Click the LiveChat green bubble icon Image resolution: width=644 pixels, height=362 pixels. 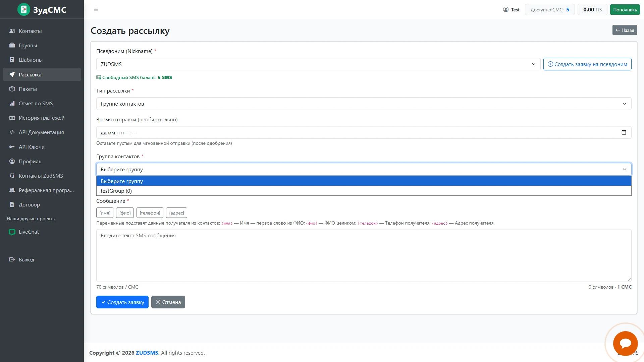pyautogui.click(x=12, y=232)
